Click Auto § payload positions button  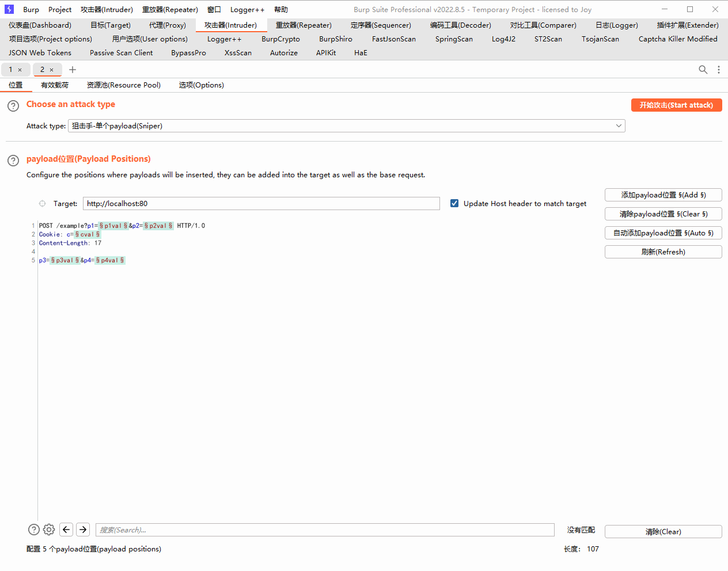(663, 233)
